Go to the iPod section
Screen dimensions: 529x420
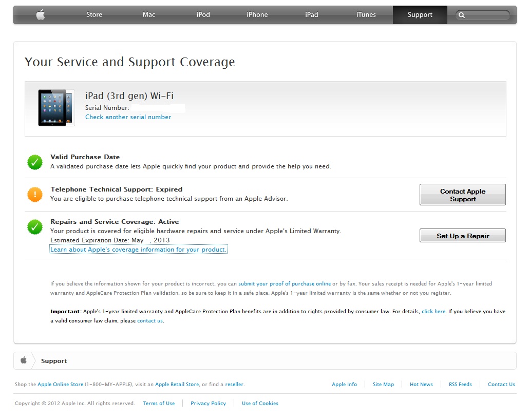[203, 14]
